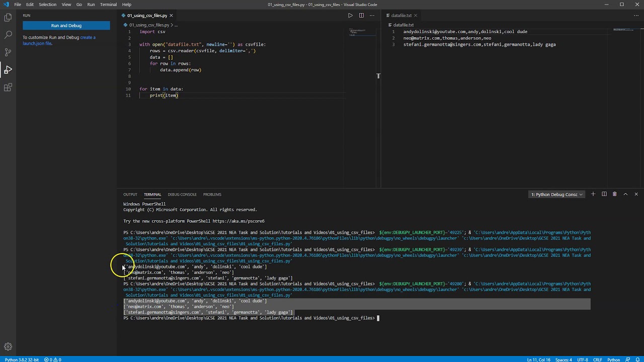The height and width of the screenshot is (362, 644).
Task: Split the editor right
Action: (361, 16)
